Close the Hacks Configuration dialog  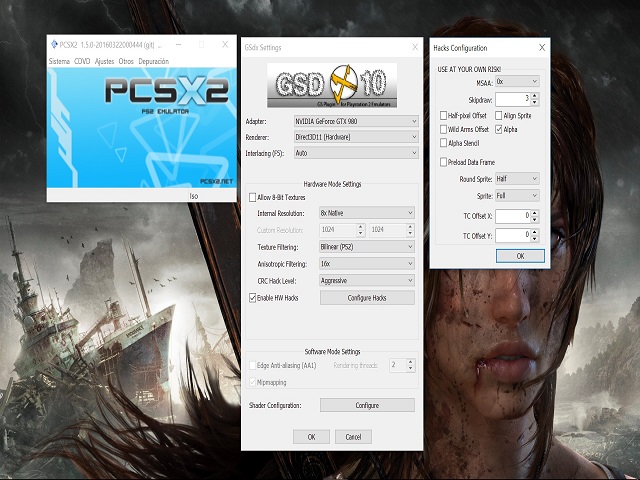542,48
